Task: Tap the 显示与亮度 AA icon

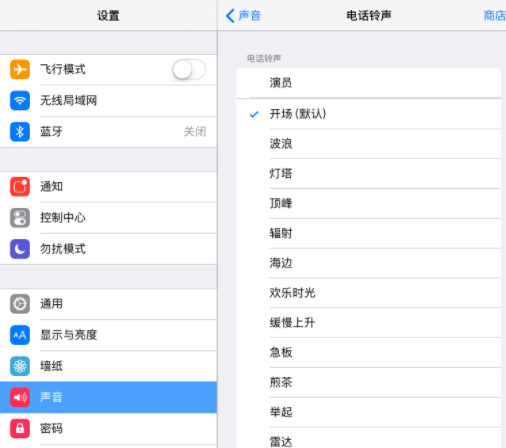Action: click(x=20, y=335)
